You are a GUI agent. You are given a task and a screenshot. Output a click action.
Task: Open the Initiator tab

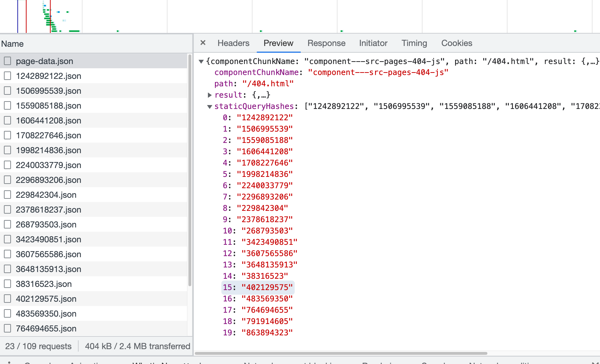(x=373, y=43)
